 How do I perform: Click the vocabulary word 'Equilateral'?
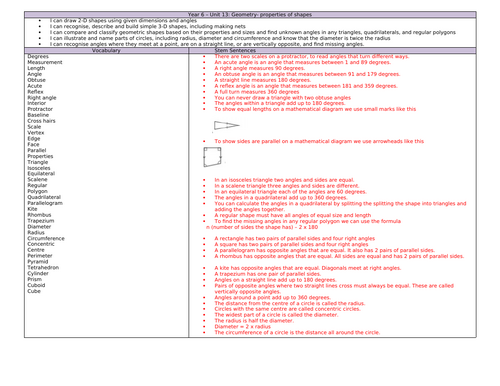(x=41, y=174)
